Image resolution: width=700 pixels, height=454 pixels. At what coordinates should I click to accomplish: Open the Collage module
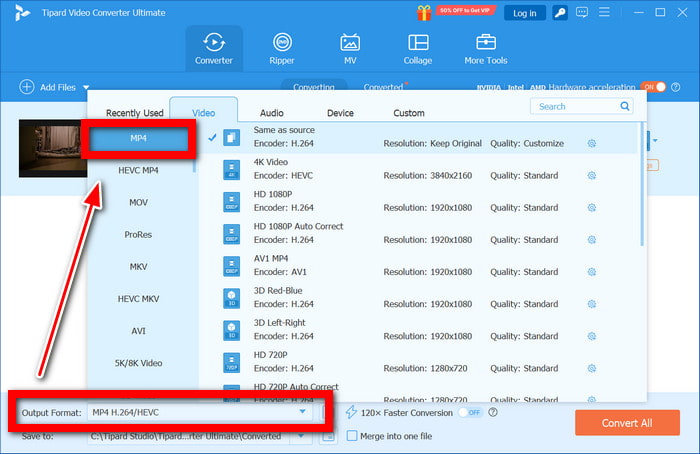click(418, 49)
